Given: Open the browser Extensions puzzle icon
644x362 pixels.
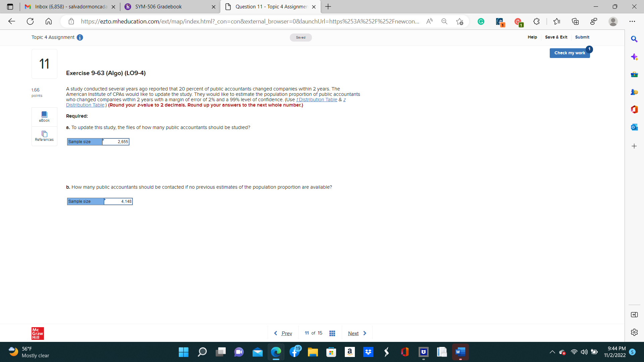Looking at the screenshot, I should point(536,21).
